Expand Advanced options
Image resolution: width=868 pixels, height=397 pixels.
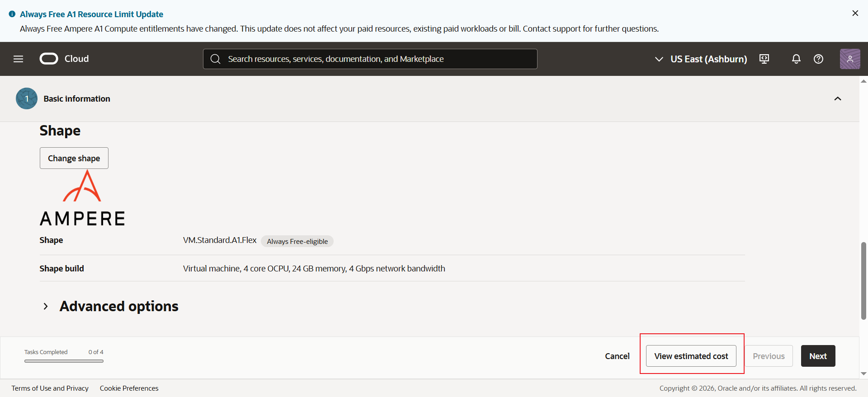click(x=110, y=306)
